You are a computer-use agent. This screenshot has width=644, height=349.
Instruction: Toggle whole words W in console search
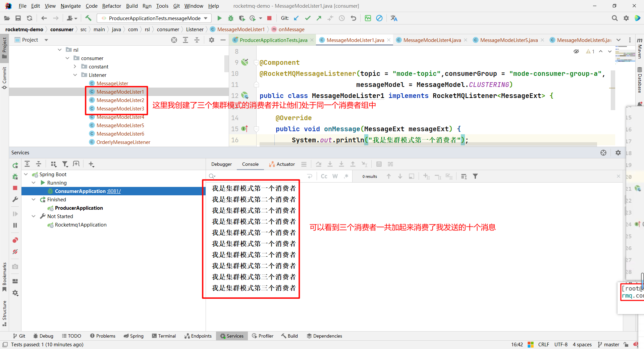335,176
